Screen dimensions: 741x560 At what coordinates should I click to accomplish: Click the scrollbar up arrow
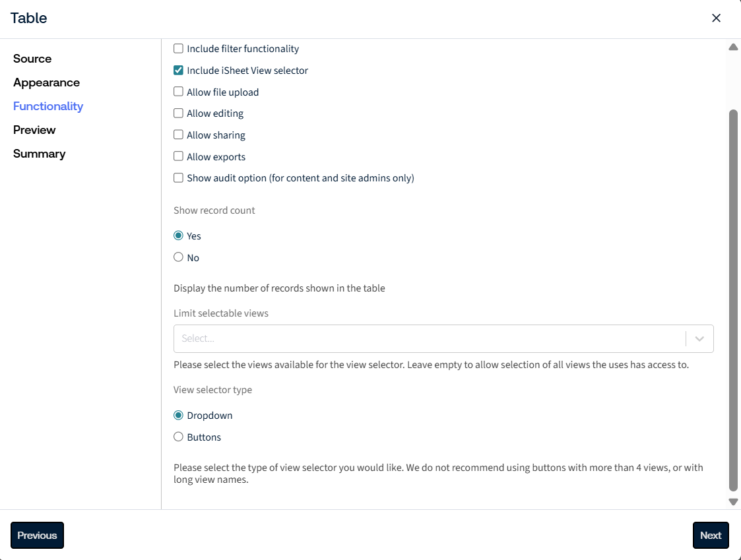(x=733, y=47)
